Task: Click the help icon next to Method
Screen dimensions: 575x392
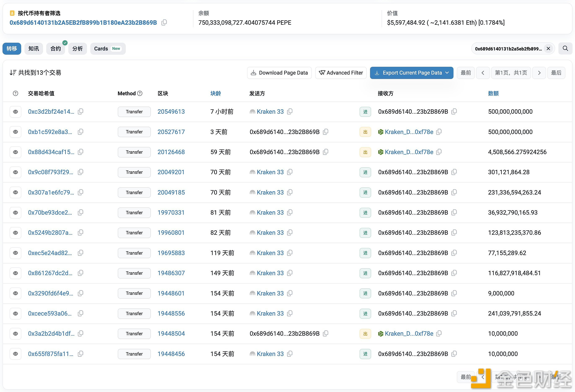Action: pos(140,93)
